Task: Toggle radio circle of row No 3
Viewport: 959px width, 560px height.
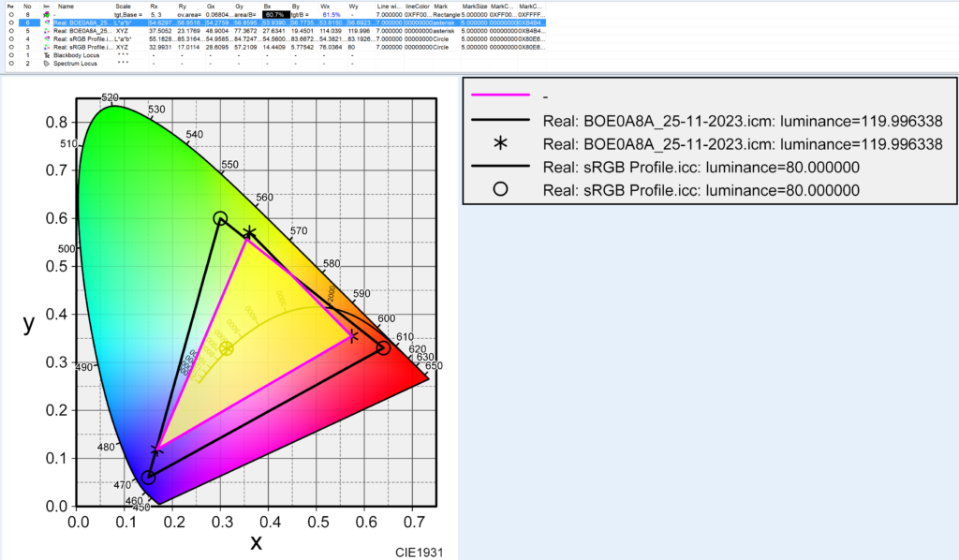Action: pos(11,47)
